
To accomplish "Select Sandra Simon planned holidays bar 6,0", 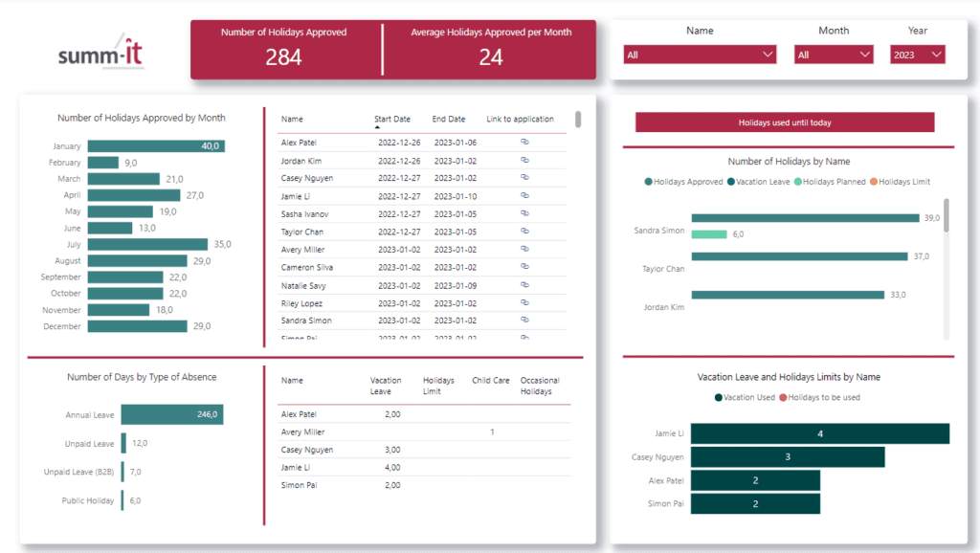I will pos(709,234).
